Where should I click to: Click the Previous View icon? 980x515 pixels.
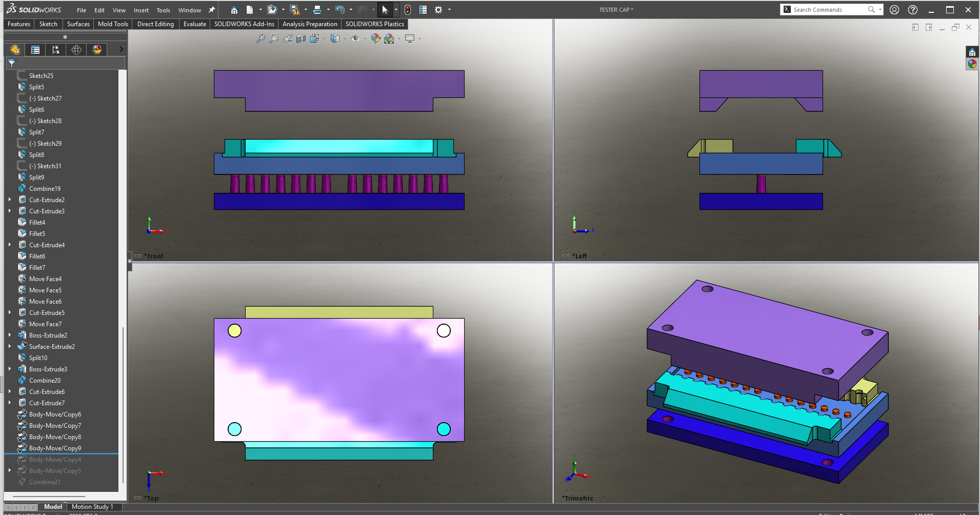[x=288, y=38]
